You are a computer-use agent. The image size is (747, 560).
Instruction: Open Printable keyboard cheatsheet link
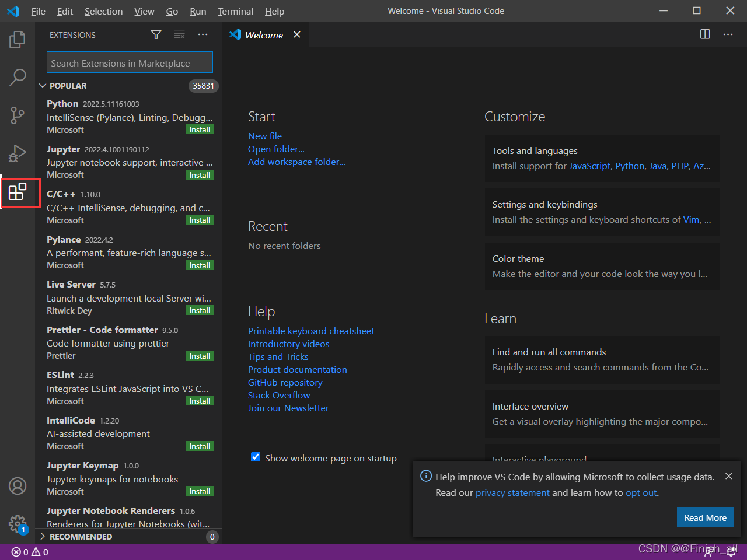311,331
